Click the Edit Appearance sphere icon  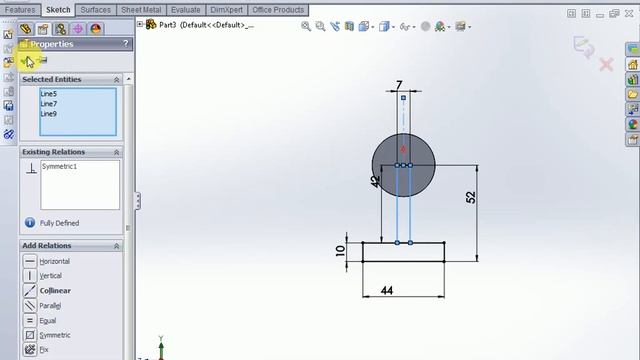coord(425,27)
